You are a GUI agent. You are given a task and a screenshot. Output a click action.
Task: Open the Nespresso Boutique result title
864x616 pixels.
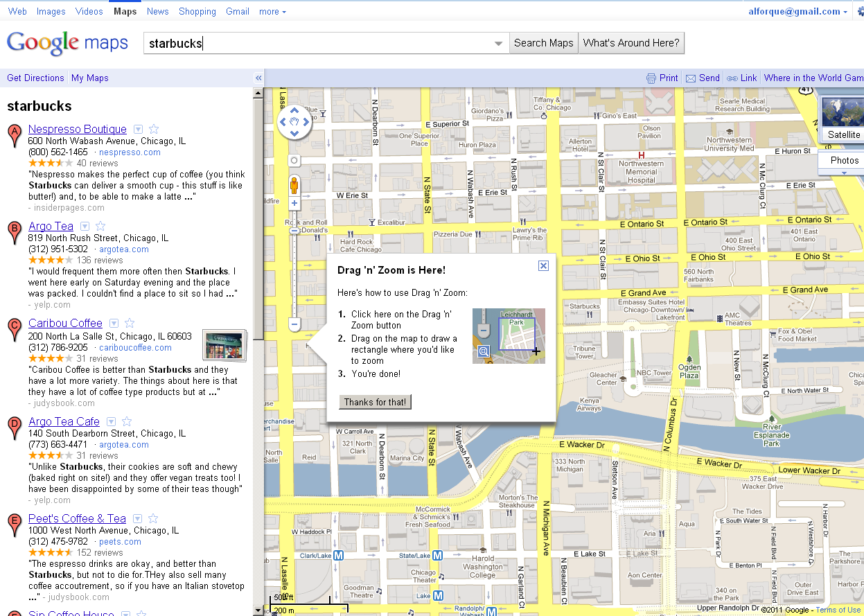(78, 129)
